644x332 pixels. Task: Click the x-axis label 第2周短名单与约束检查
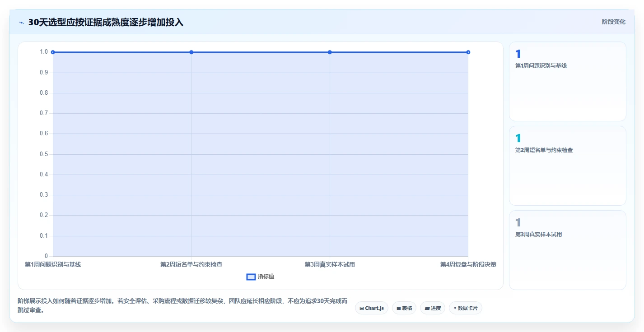pyautogui.click(x=191, y=264)
